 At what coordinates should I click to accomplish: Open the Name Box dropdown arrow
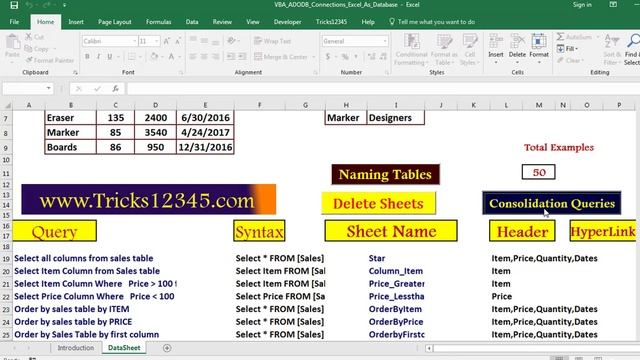[x=49, y=89]
